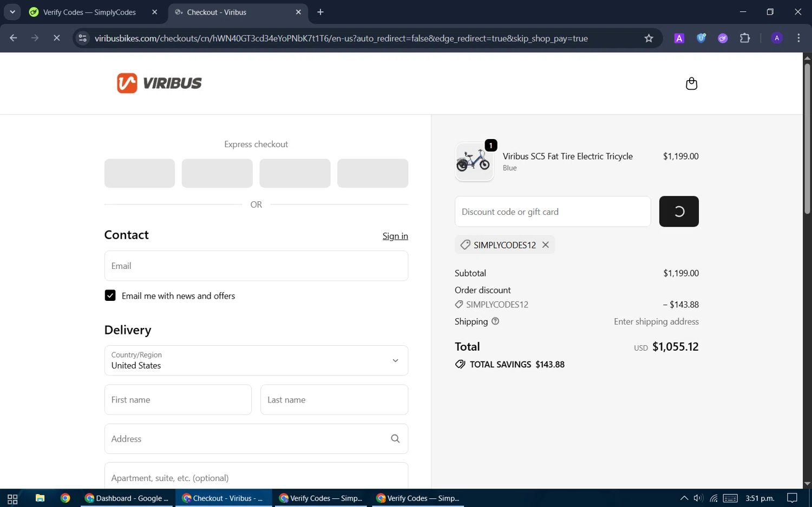This screenshot has height=507, width=812.
Task: Go forward in browser history
Action: 35,38
